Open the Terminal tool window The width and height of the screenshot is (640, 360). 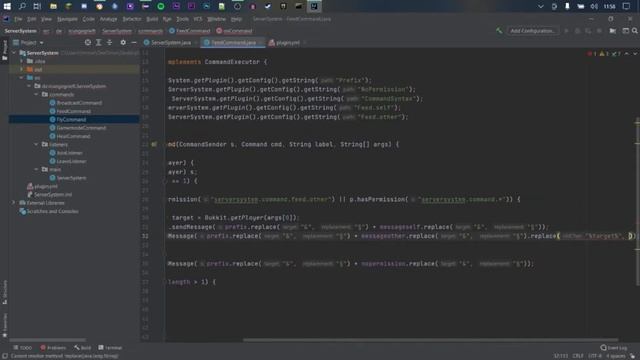pos(110,348)
